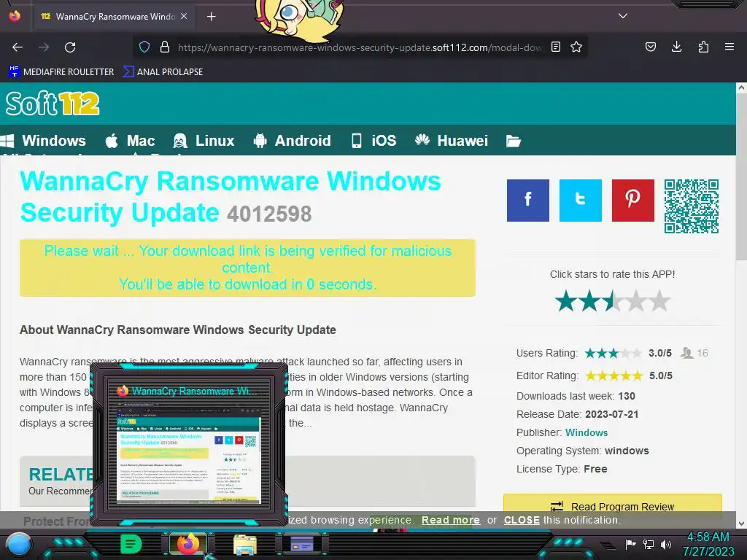
Task: Click the network tray icon
Action: [649, 544]
